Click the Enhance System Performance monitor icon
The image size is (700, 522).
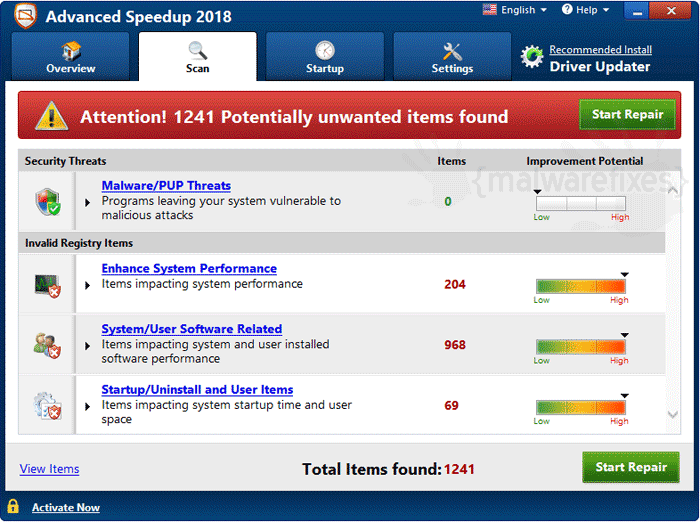click(48, 285)
